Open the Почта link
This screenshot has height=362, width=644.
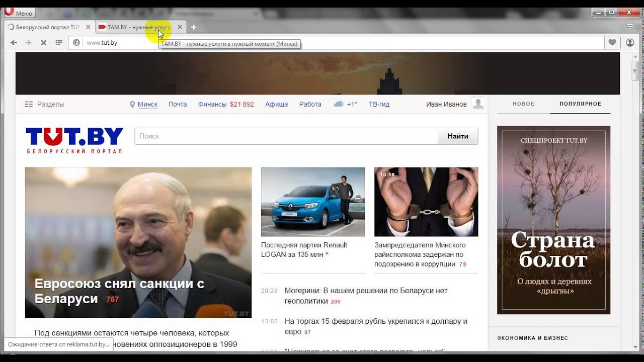click(178, 104)
